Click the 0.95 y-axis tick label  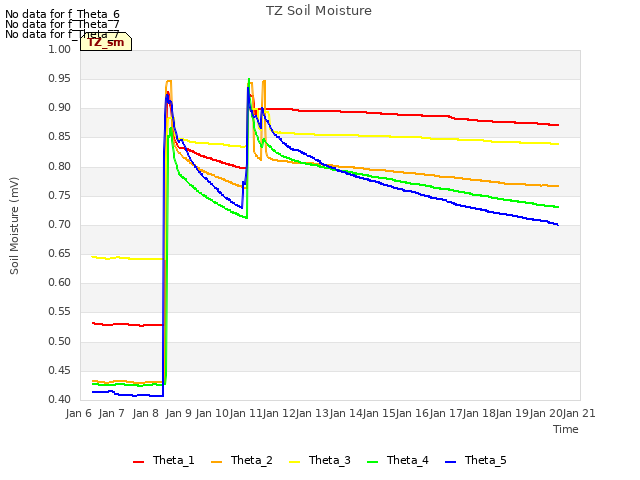pos(60,78)
